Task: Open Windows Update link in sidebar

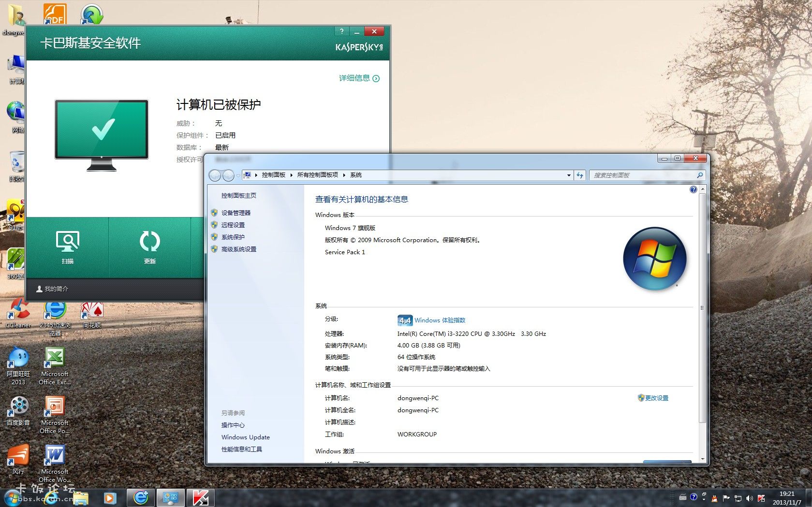Action: [246, 437]
